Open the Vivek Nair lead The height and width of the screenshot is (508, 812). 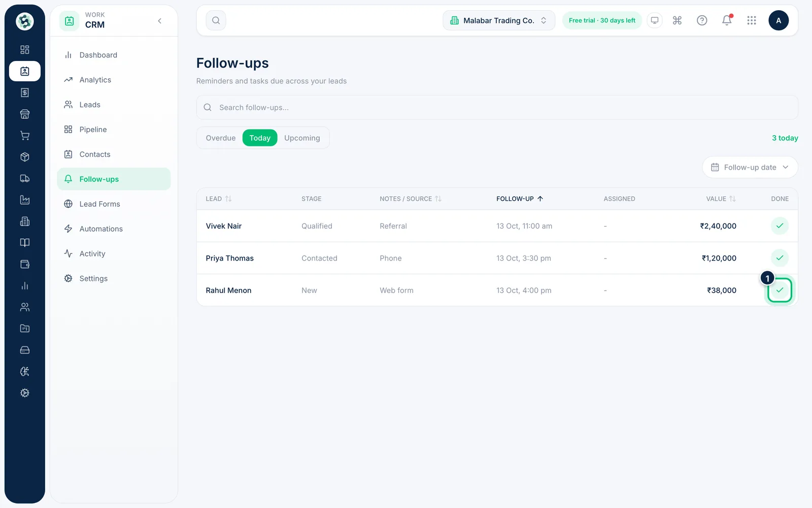coord(224,226)
